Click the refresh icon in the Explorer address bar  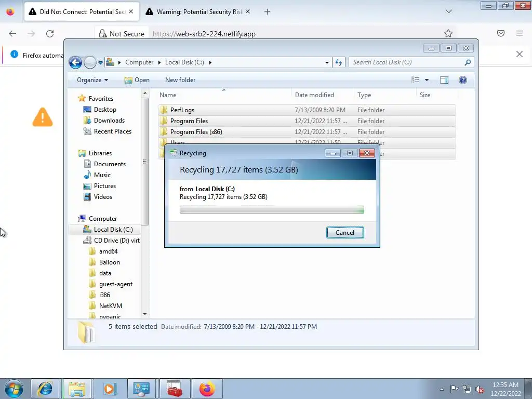click(x=339, y=62)
